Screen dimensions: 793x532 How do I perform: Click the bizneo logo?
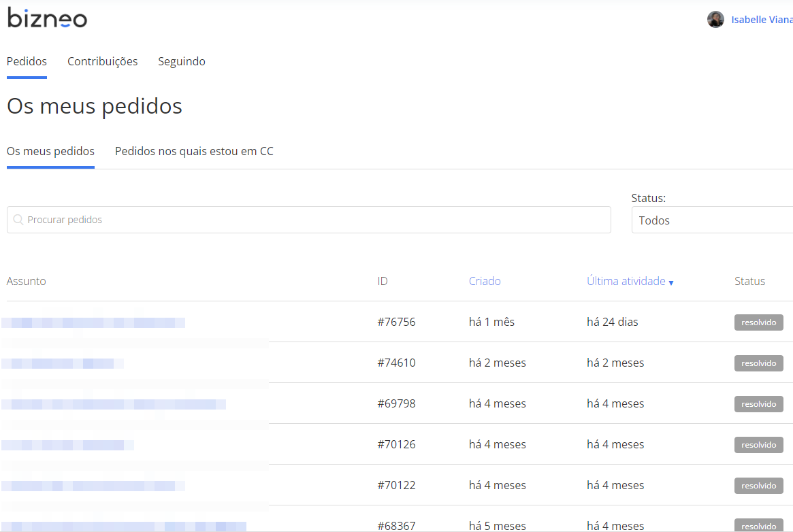pos(47,18)
